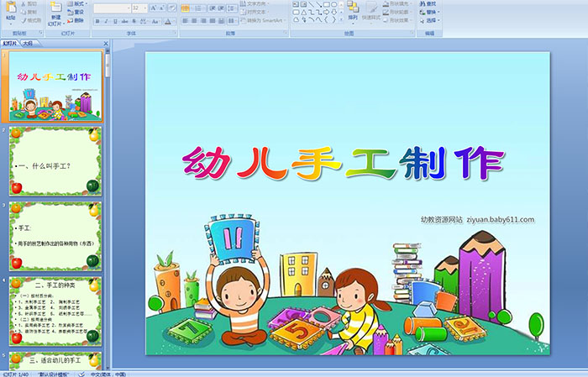Select the Down Arrow shape
Screen dimensions: 588x377
pos(334,13)
